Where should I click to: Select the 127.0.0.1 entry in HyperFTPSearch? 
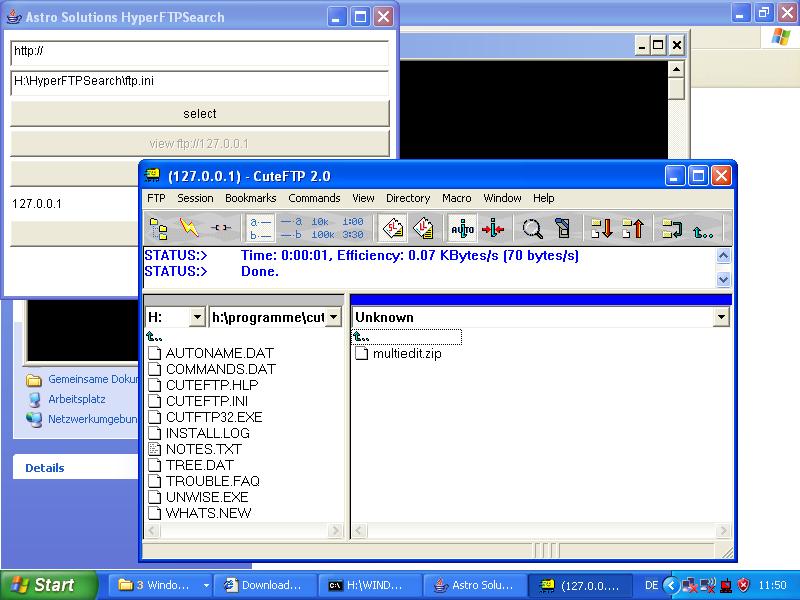[37, 204]
